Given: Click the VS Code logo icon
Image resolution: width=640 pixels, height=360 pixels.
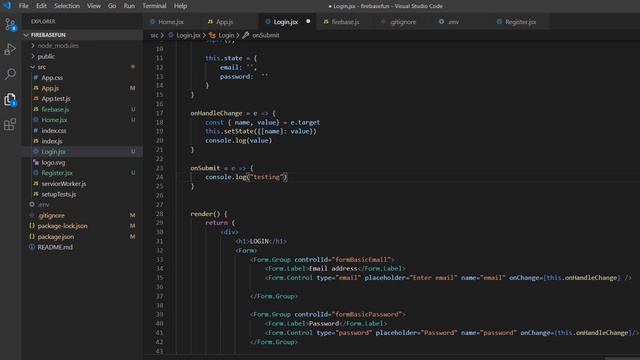Looking at the screenshot, I should tap(7, 6).
